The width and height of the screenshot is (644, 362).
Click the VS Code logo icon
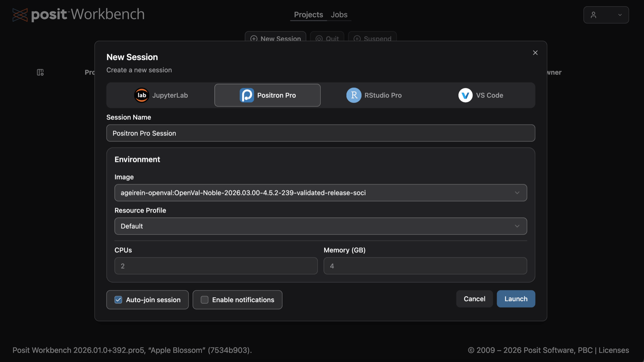coord(465,95)
